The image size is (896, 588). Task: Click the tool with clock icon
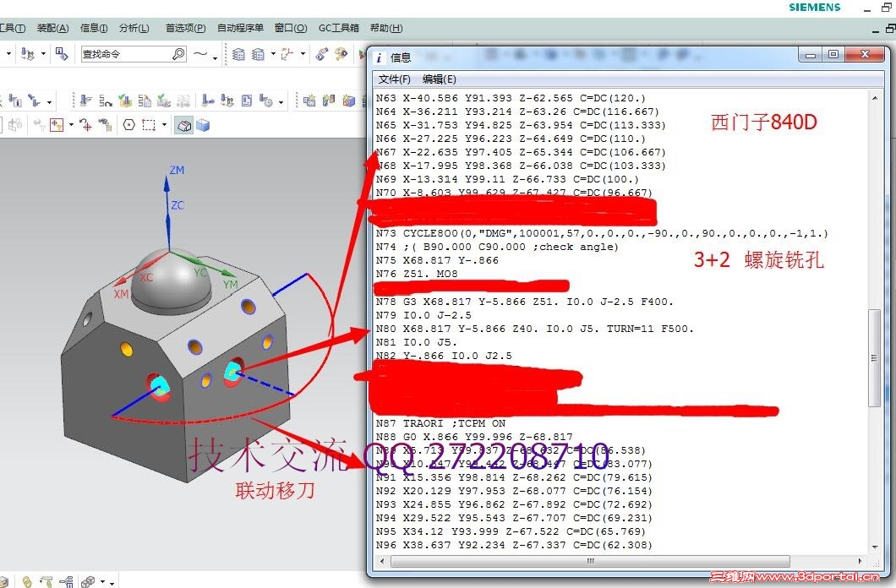tap(265, 101)
